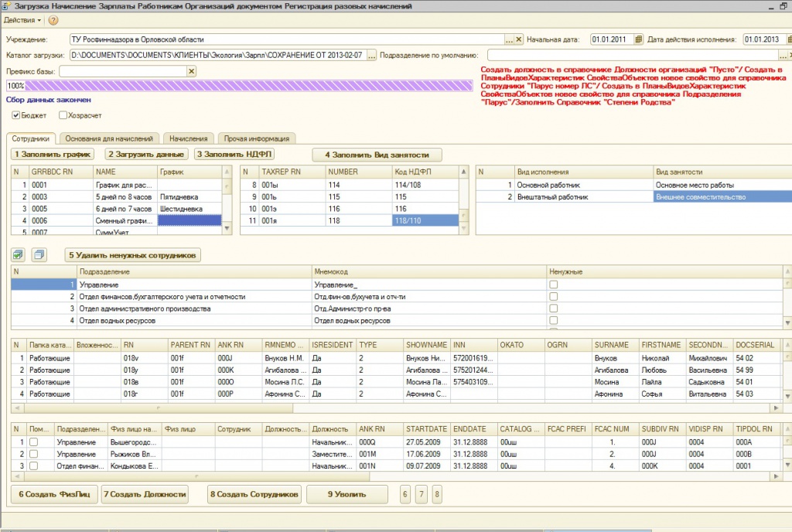Select 'Основное место работы' cell
Viewport: 792px width, 532px height.
(722, 186)
